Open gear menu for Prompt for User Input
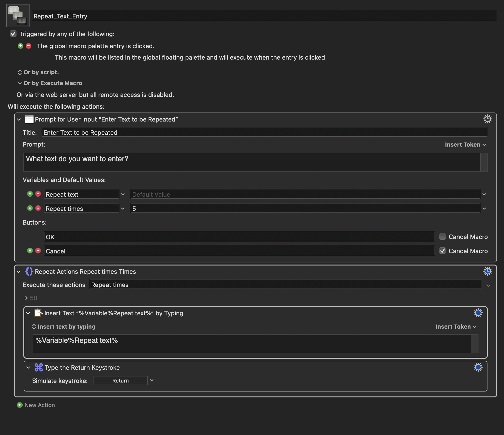The height and width of the screenshot is (435, 504). pos(487,119)
